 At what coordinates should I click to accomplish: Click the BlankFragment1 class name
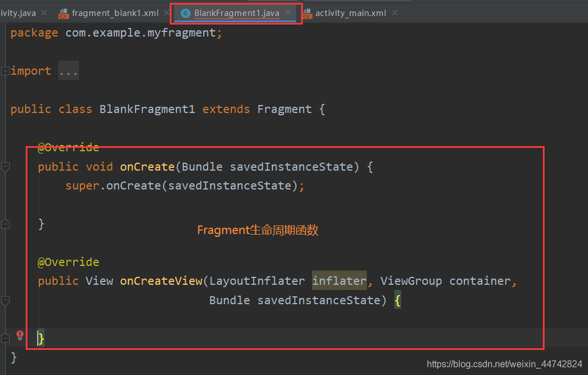coord(147,110)
